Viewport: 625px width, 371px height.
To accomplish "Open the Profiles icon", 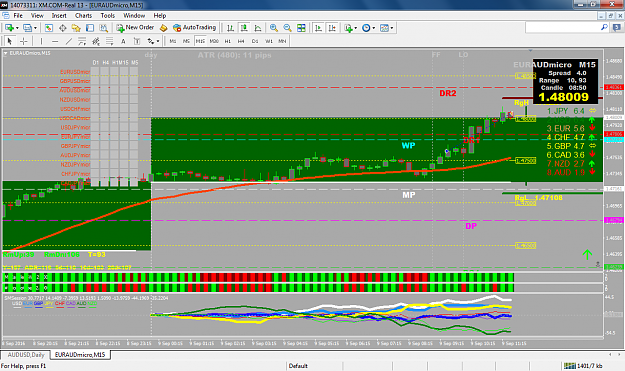I will point(27,28).
